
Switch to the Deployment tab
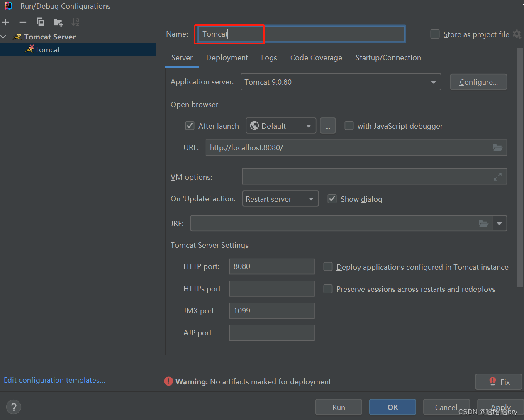227,58
